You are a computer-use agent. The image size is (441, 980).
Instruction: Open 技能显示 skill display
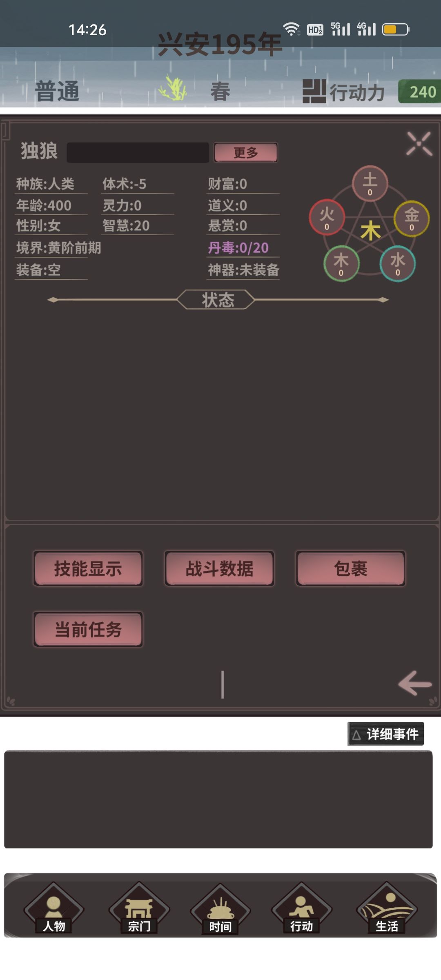point(88,569)
